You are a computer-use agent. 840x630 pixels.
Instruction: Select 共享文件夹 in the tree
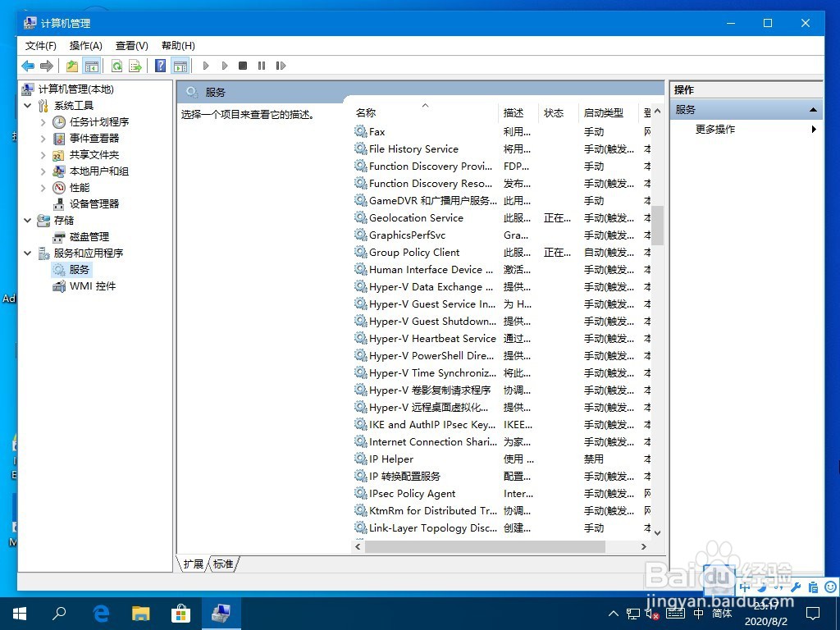(x=94, y=155)
